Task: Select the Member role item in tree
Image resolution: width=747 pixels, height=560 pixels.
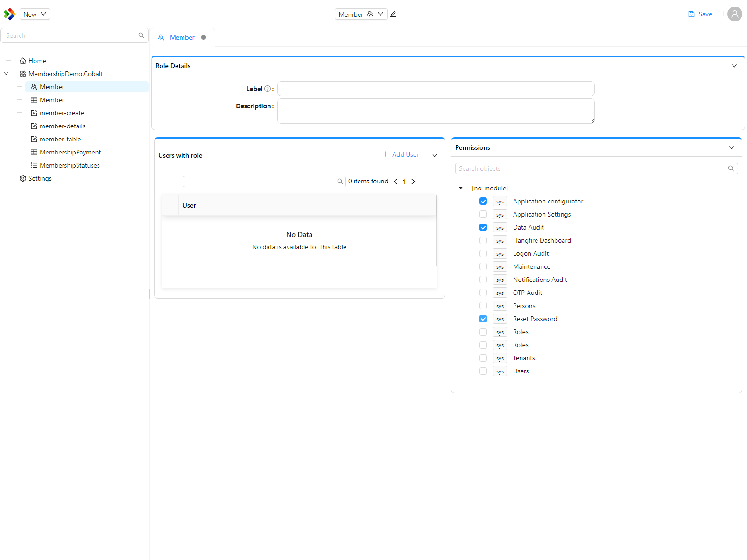Action: click(87, 87)
